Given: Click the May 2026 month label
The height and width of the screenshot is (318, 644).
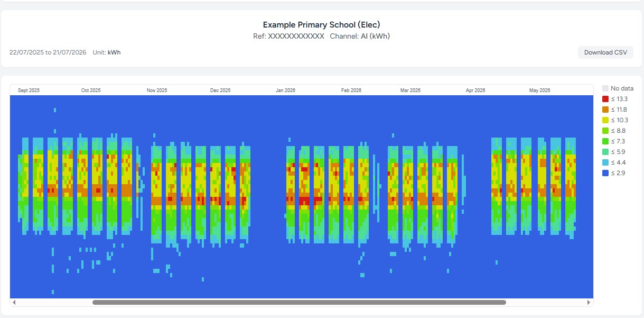Looking at the screenshot, I should pos(540,90).
